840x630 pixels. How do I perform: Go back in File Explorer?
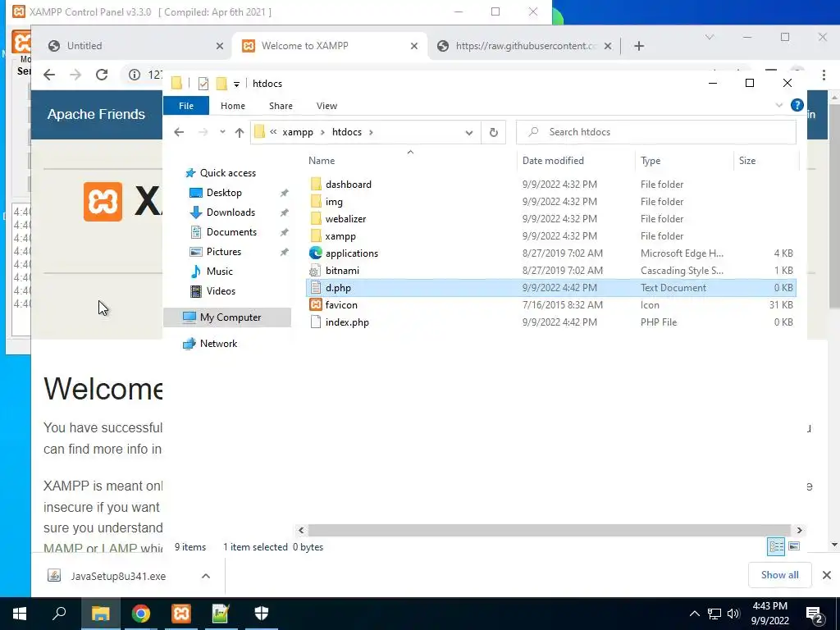pyautogui.click(x=179, y=132)
